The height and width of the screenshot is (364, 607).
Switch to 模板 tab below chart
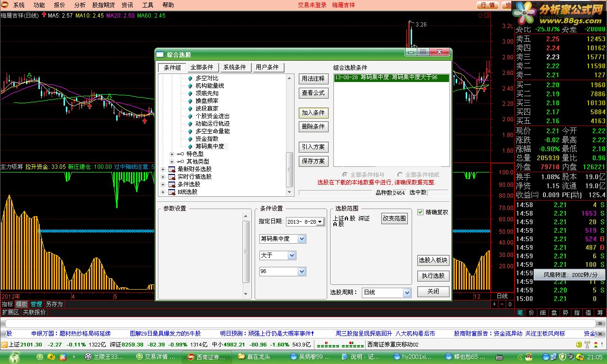21,304
